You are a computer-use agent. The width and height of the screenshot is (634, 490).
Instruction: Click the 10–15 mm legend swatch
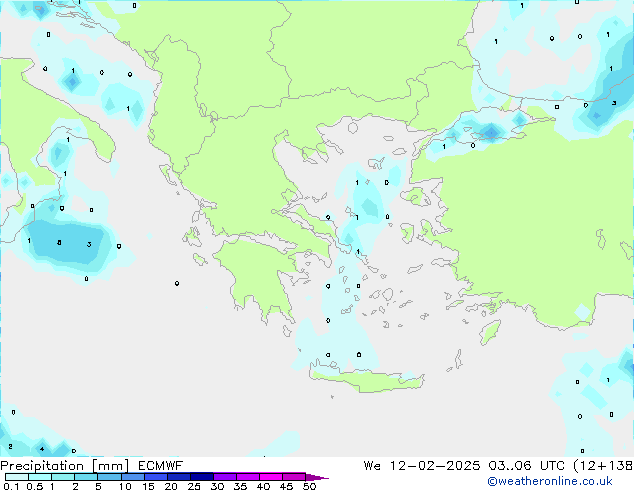(x=132, y=477)
